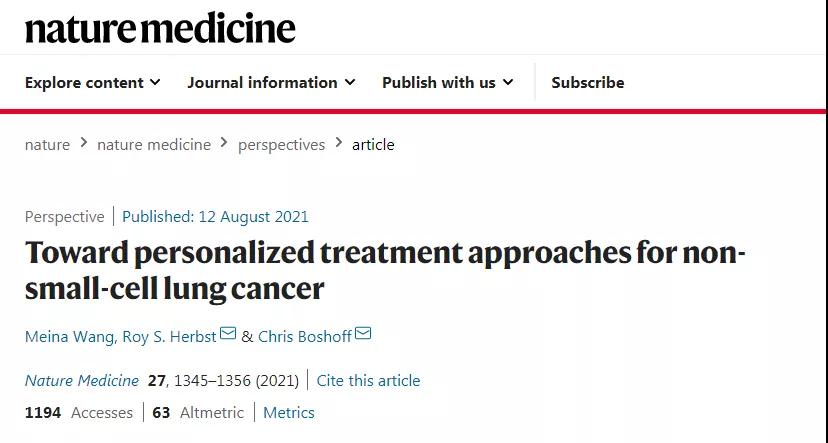Open author Roy S. Herbst link

coord(170,336)
